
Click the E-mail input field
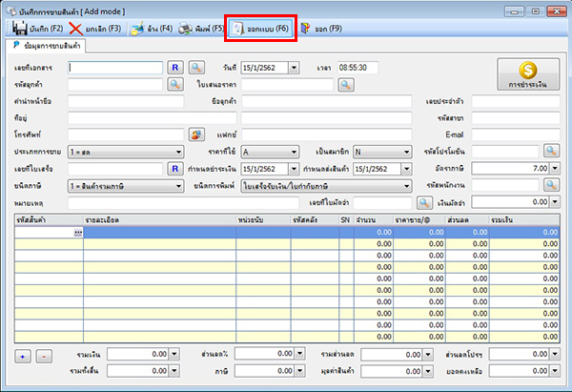[x=516, y=134]
